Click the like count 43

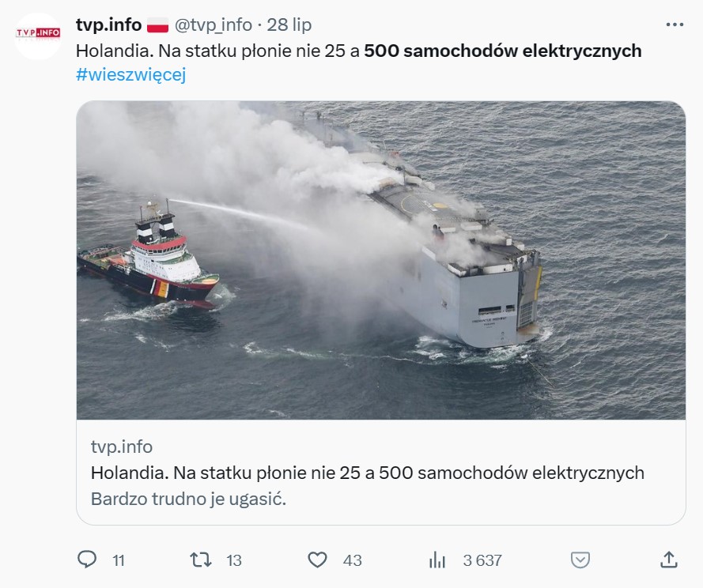click(x=353, y=560)
